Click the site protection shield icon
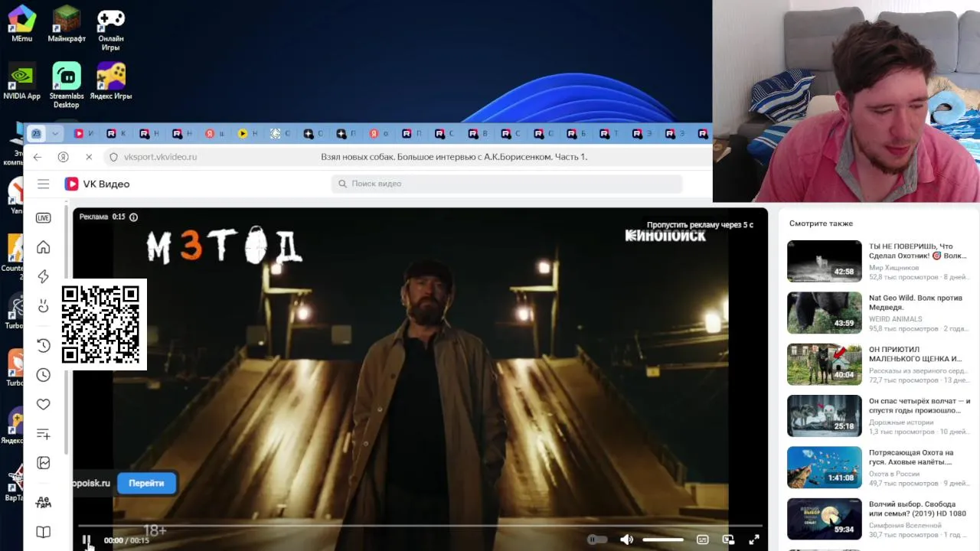 pyautogui.click(x=113, y=157)
